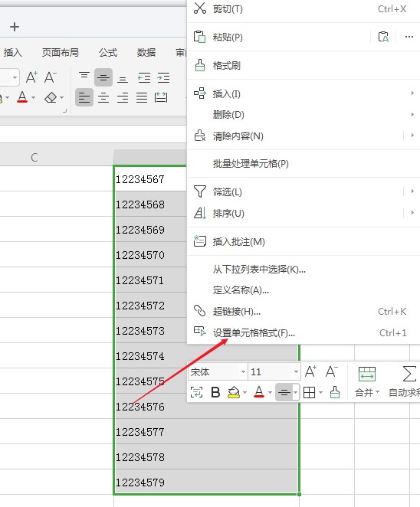The width and height of the screenshot is (420, 507).
Task: Open the ribbon font color dropdown arrow
Action: click(x=33, y=97)
